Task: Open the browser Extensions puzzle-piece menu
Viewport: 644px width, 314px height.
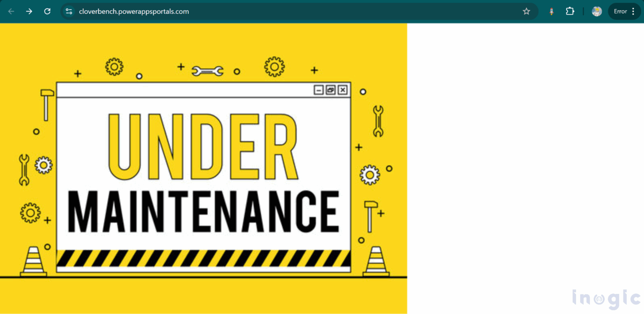Action: (x=570, y=11)
